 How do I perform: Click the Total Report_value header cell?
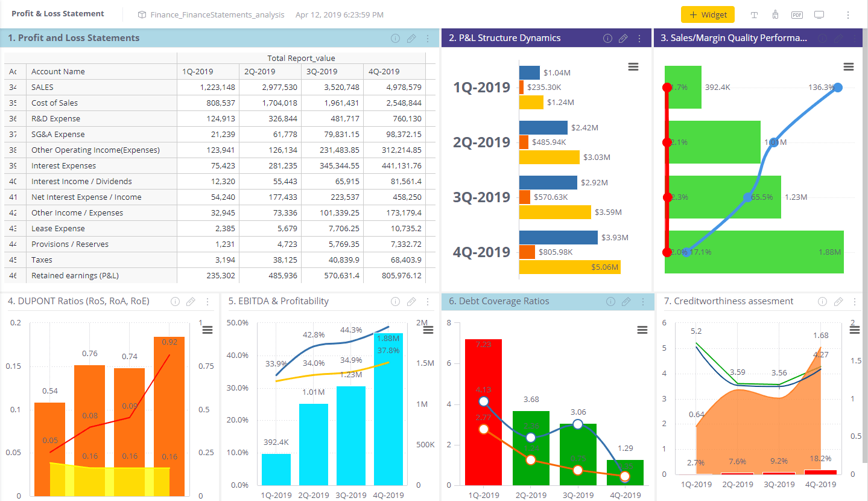(301, 58)
